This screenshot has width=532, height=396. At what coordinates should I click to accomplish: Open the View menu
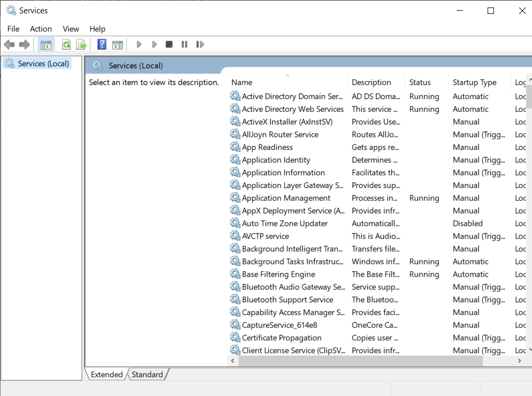71,29
